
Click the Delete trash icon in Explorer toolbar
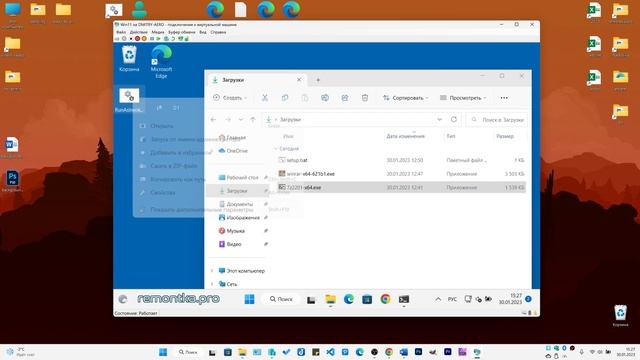click(x=365, y=98)
